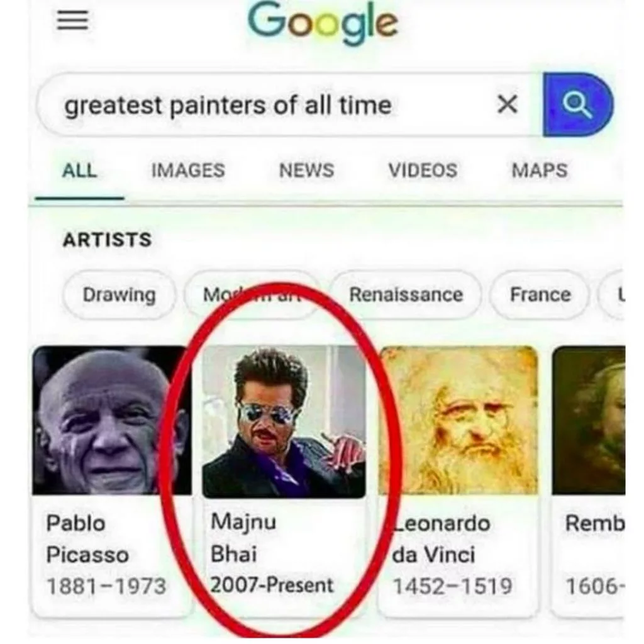Screen dimensions: 644x644
Task: Switch to the VIDEOS tab
Action: 423,170
